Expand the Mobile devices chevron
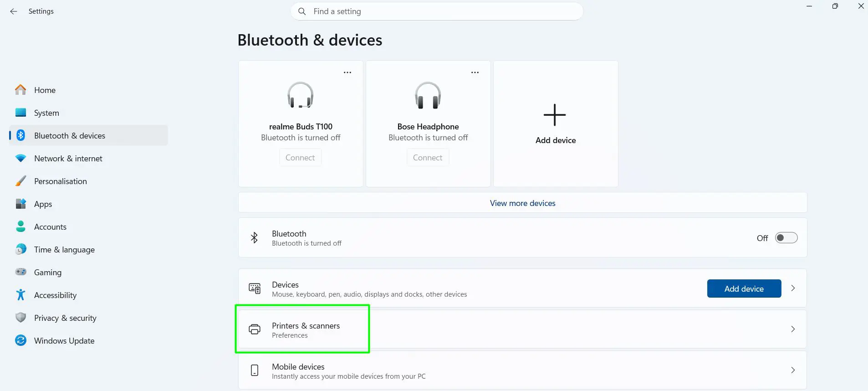The image size is (868, 391). [x=793, y=370]
